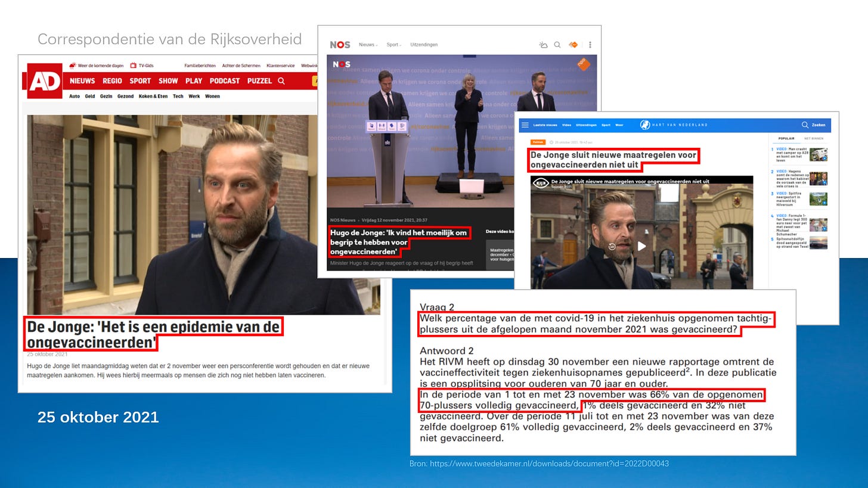Screen dimensions: 868x488
Task: Click 'Familieberichten' in AD top bar
Action: [x=200, y=66]
